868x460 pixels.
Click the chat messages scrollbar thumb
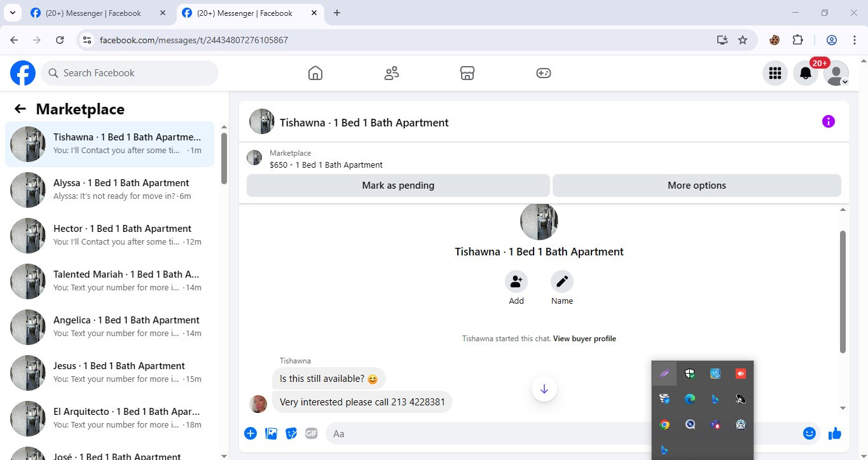click(x=843, y=292)
